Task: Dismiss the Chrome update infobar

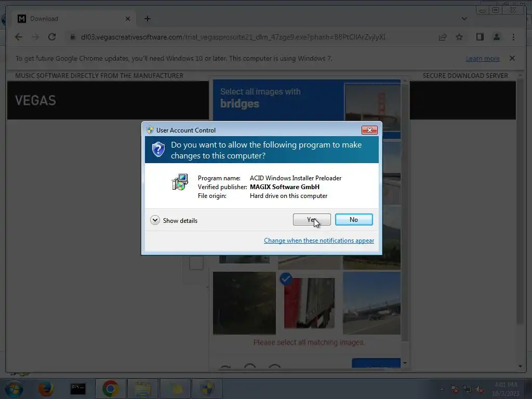Action: pyautogui.click(x=512, y=58)
